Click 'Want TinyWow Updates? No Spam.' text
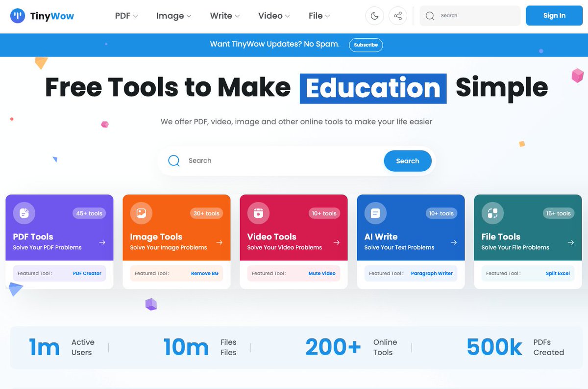The image size is (588, 389). click(275, 44)
